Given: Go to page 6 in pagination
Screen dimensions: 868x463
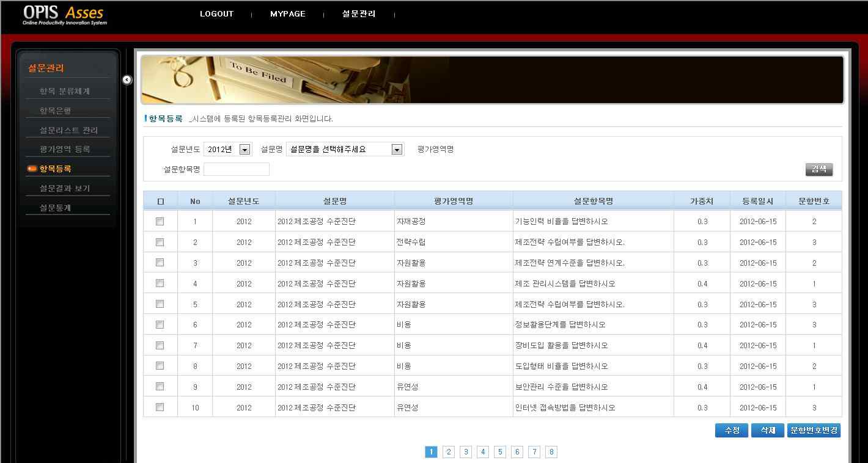Looking at the screenshot, I should tap(517, 452).
